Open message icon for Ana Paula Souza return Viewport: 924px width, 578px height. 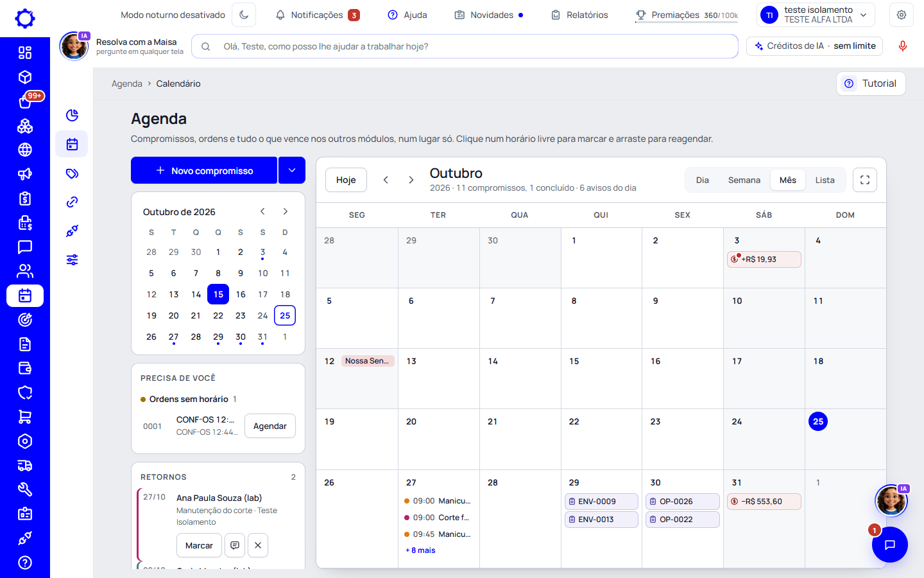tap(235, 545)
